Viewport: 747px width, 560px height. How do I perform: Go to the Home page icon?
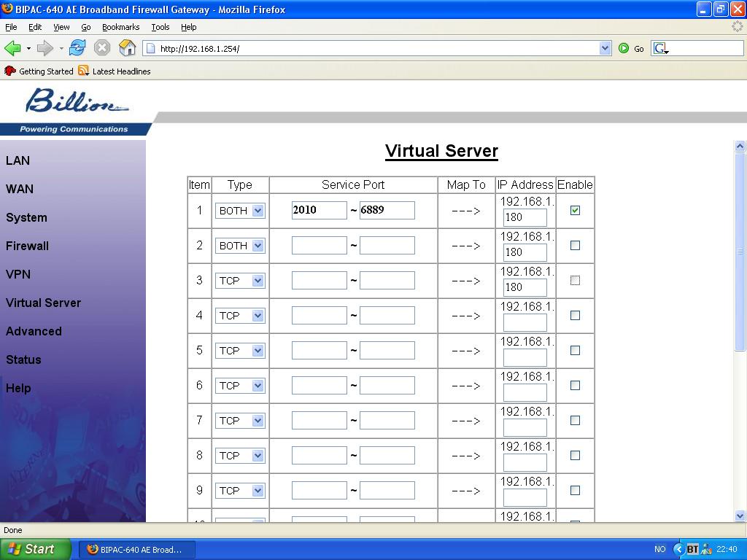tap(127, 48)
